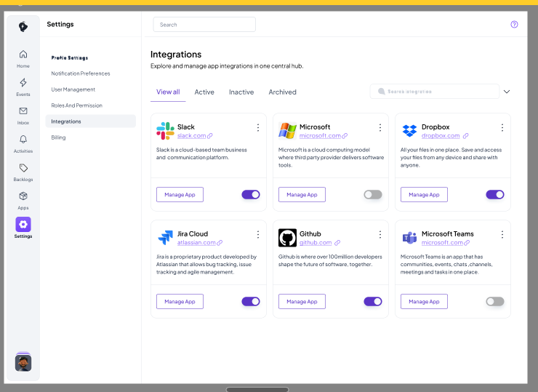Open Billing settings

pyautogui.click(x=58, y=137)
